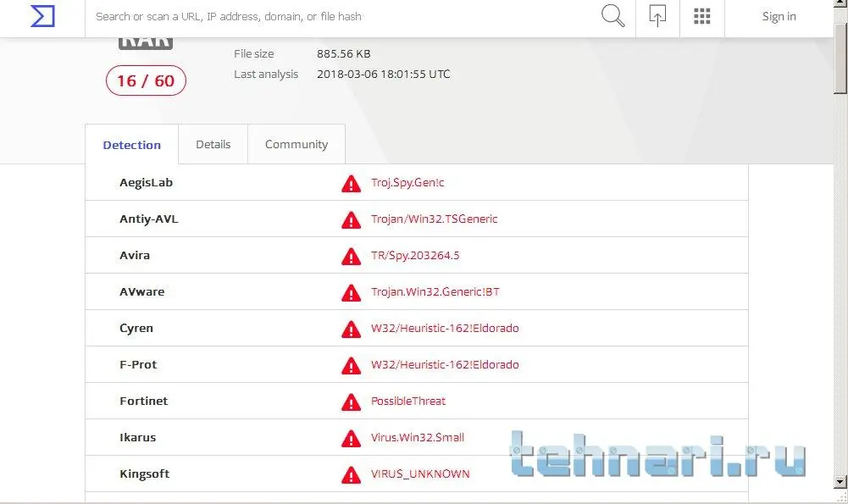Click the Kingsoft engine name
Screen dimensions: 848x504
click(x=144, y=474)
